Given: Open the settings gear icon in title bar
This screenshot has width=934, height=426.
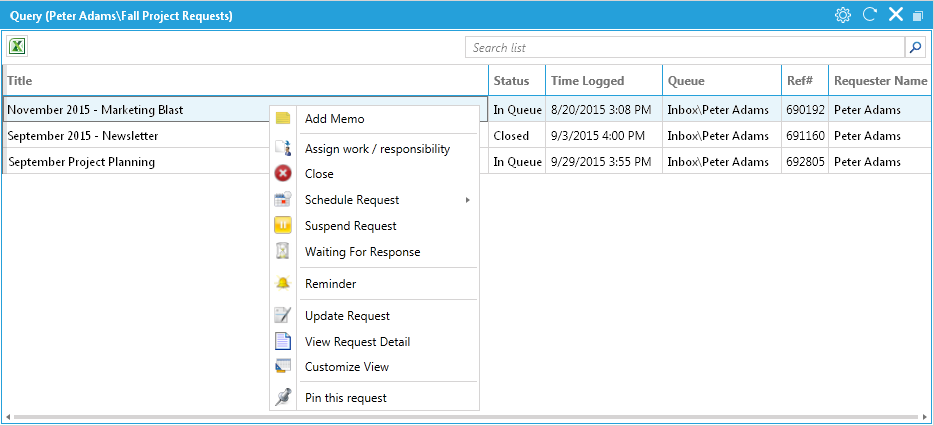Looking at the screenshot, I should (x=842, y=15).
